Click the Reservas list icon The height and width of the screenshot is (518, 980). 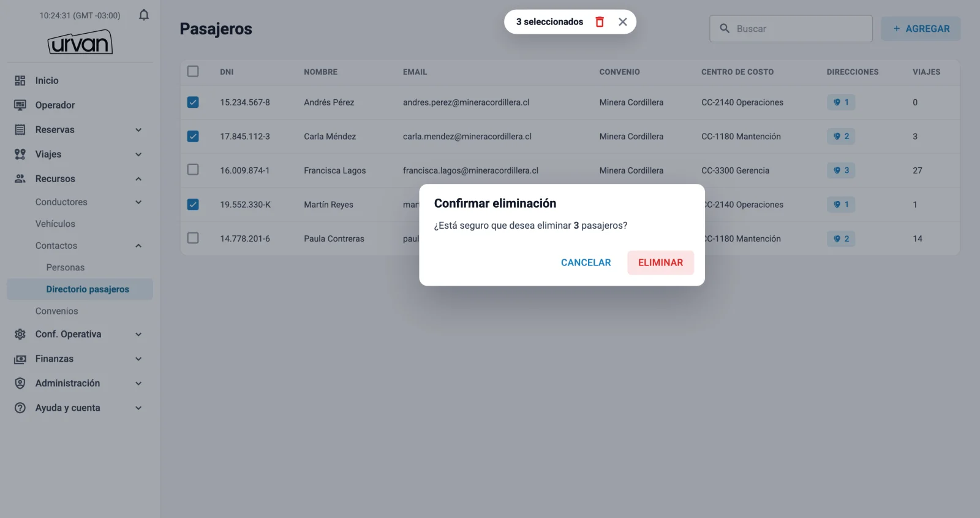[x=20, y=129]
